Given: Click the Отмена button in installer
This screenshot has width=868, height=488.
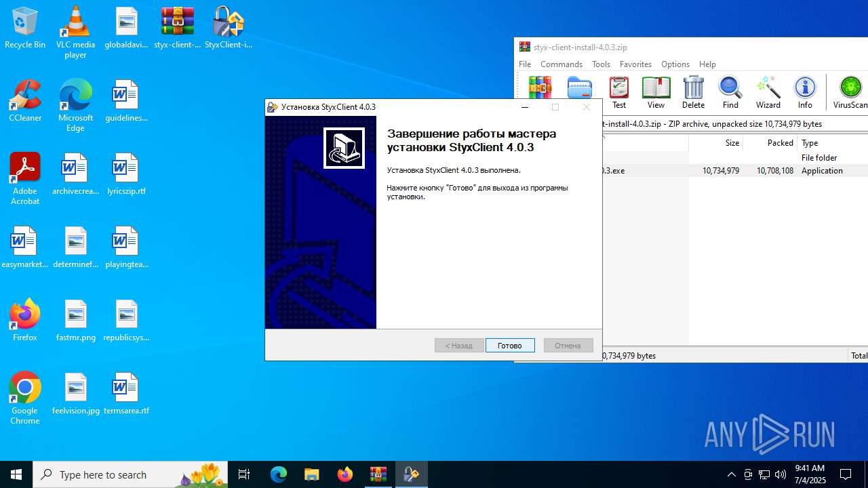Looking at the screenshot, I should pos(568,346).
